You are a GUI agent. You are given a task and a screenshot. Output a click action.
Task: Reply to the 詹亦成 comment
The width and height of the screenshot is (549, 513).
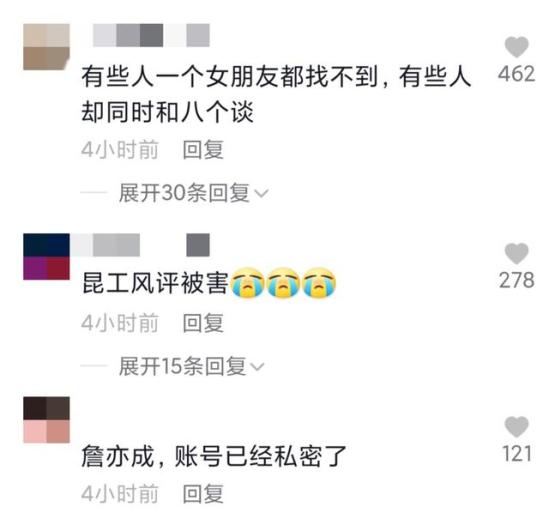(x=203, y=493)
